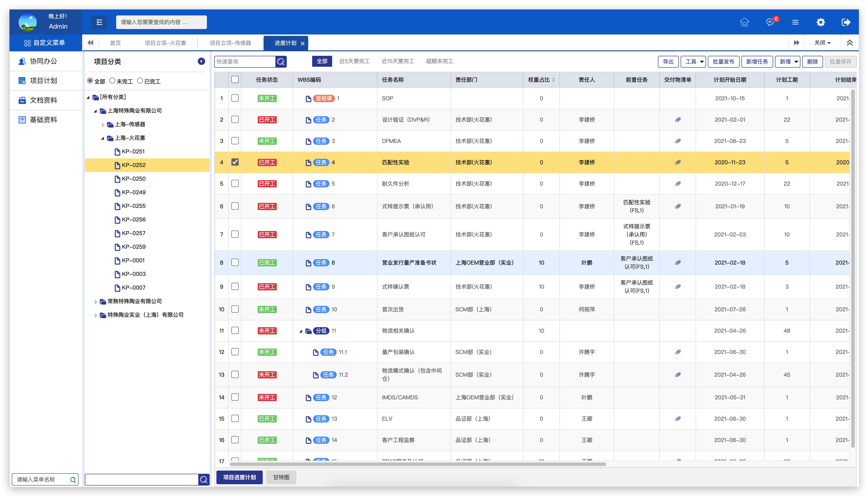Check the checkbox for SOP row
The image size is (868, 496).
coord(235,98)
